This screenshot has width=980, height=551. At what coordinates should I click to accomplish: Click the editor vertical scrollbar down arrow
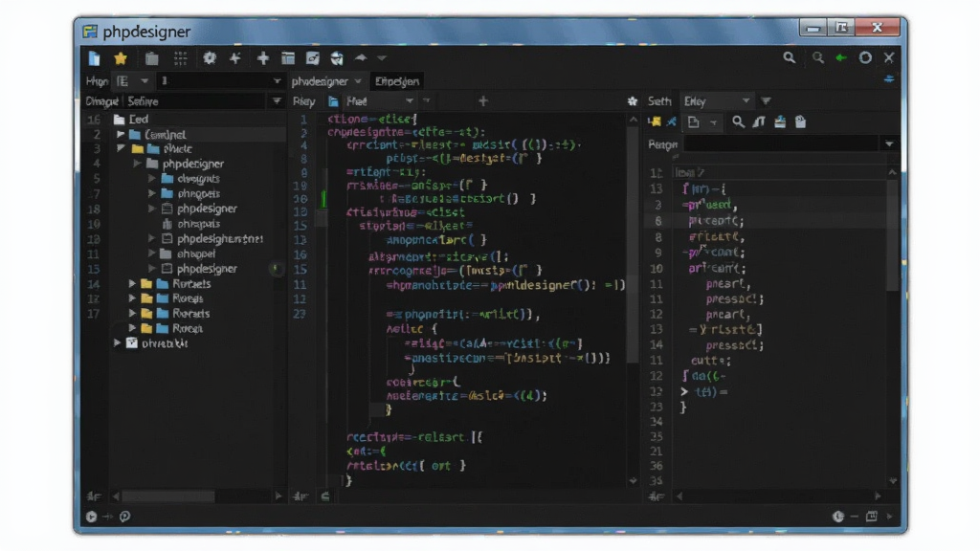633,480
